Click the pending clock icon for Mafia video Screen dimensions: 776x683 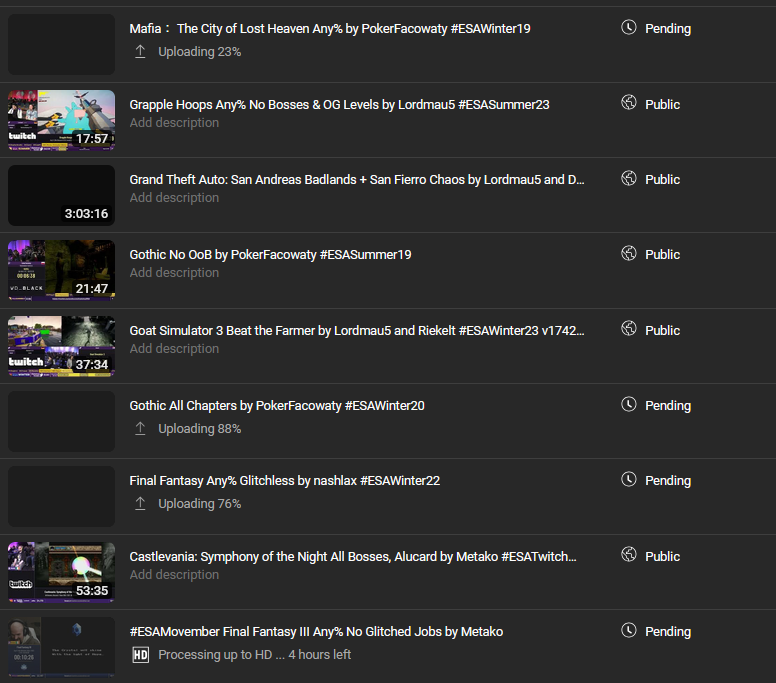pos(629,27)
